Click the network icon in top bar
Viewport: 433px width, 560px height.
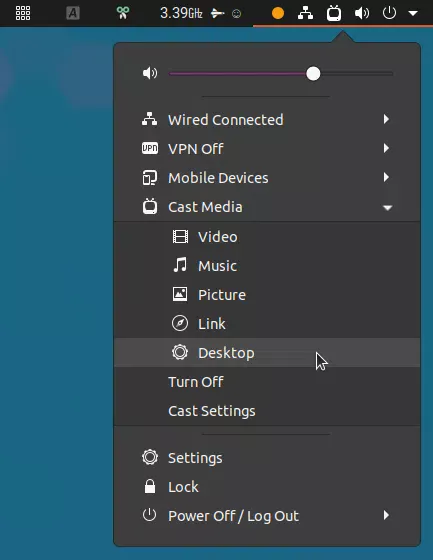305,13
